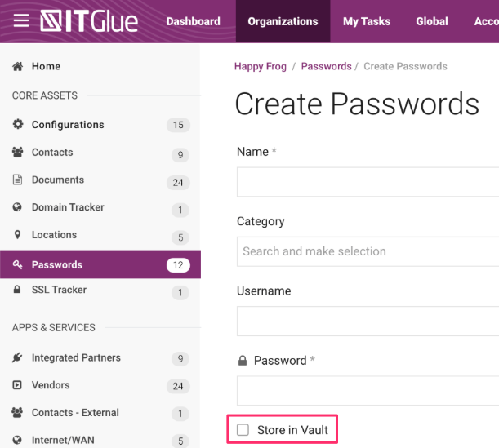Click the Home house icon
Screen dimensions: 499x448
click(18, 66)
